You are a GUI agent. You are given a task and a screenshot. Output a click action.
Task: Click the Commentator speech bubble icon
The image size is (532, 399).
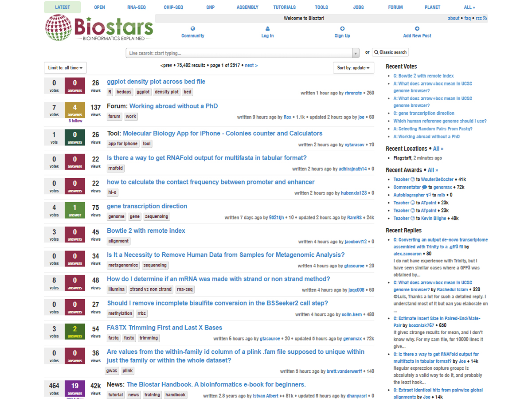[425, 187]
